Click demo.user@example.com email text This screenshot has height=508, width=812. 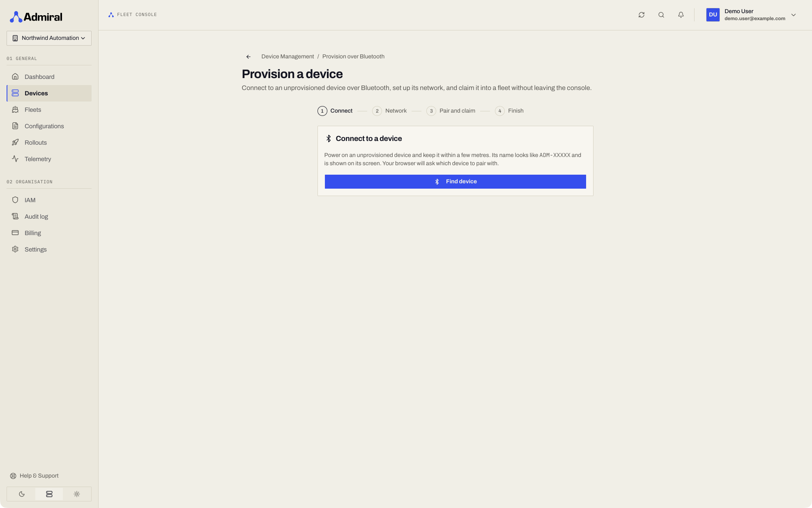[754, 18]
